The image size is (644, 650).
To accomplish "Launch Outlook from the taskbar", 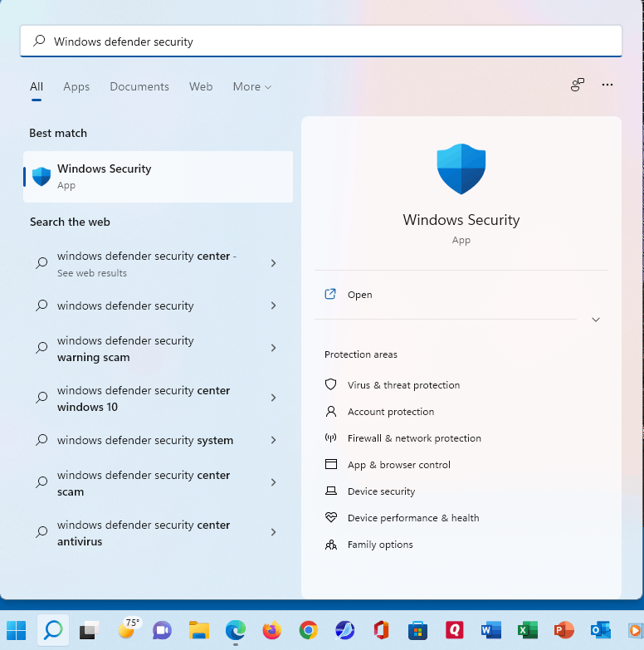I will (x=601, y=631).
